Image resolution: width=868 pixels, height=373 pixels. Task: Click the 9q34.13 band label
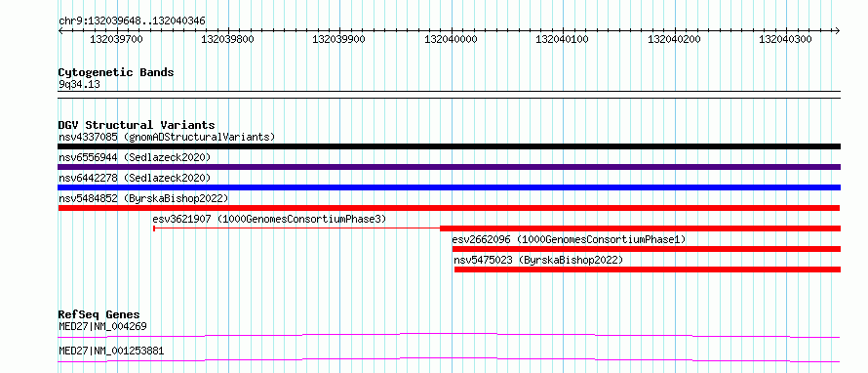point(79,85)
